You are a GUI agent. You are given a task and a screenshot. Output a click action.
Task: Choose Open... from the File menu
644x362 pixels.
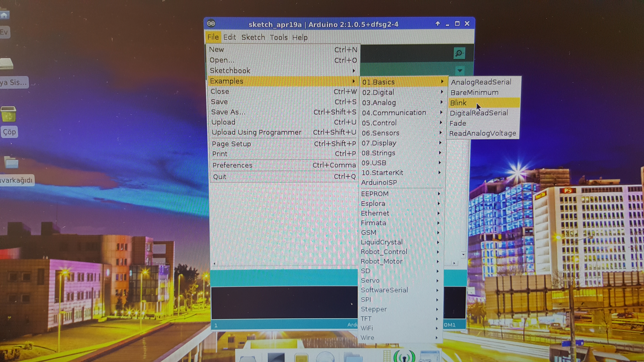click(x=283, y=60)
